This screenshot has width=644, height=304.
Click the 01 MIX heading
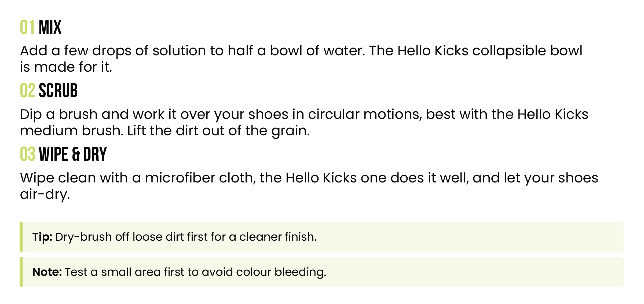pos(41,27)
